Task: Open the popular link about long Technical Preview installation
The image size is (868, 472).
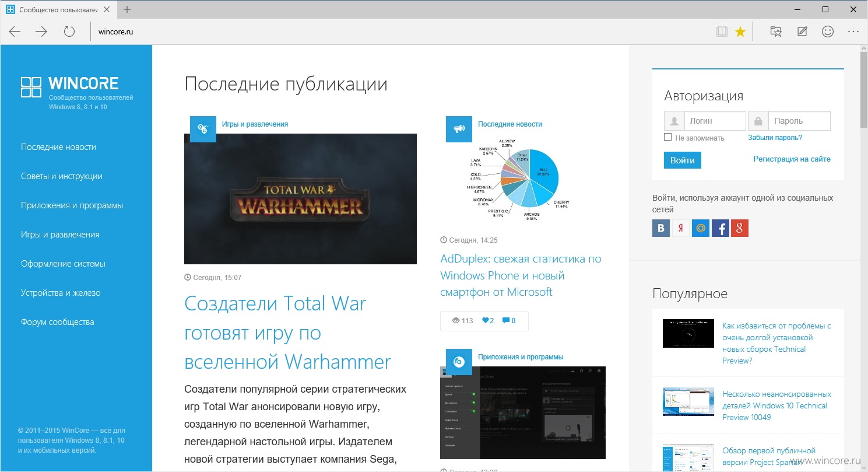Action: 776,343
